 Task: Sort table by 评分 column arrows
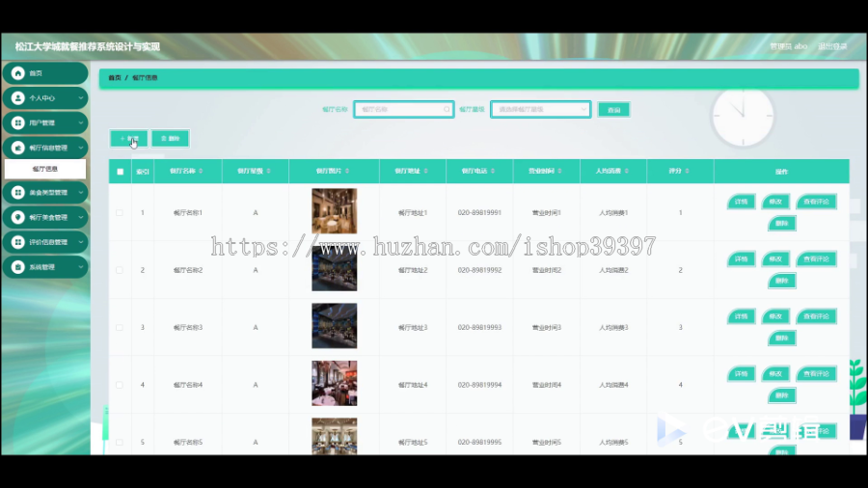tap(687, 171)
